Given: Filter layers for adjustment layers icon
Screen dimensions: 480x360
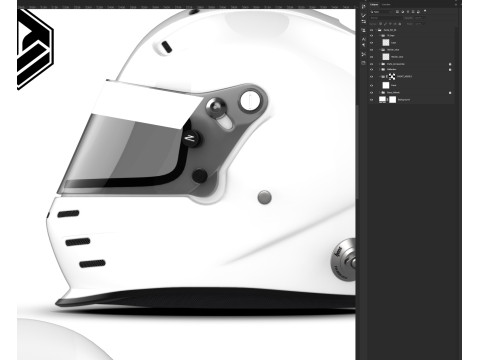Looking at the screenshot, I should click(x=403, y=12).
